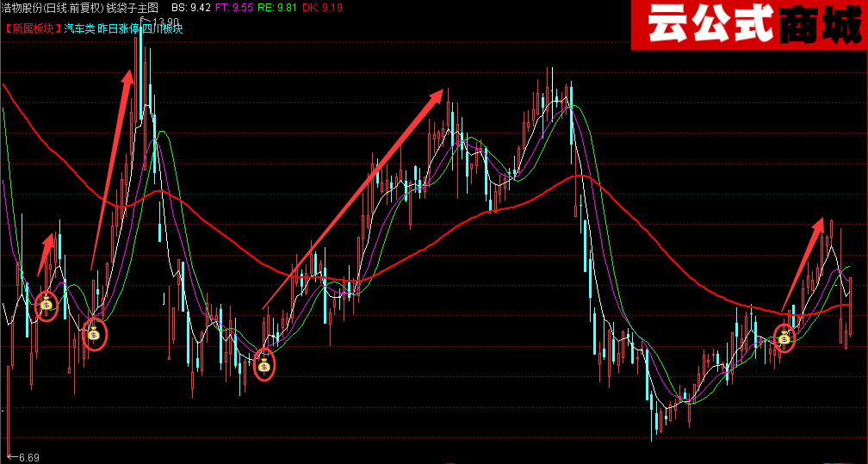Click the indicator name 钱袋子主图
868x464 pixels.
point(133,7)
